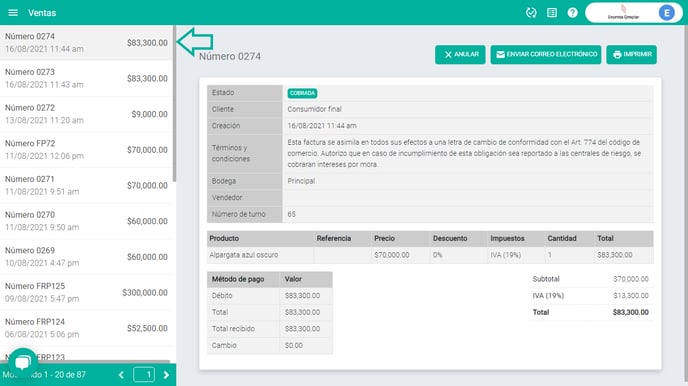This screenshot has width=688, height=386.
Task: Click creation date 16/08/2021 11:44 am value
Action: click(x=322, y=126)
